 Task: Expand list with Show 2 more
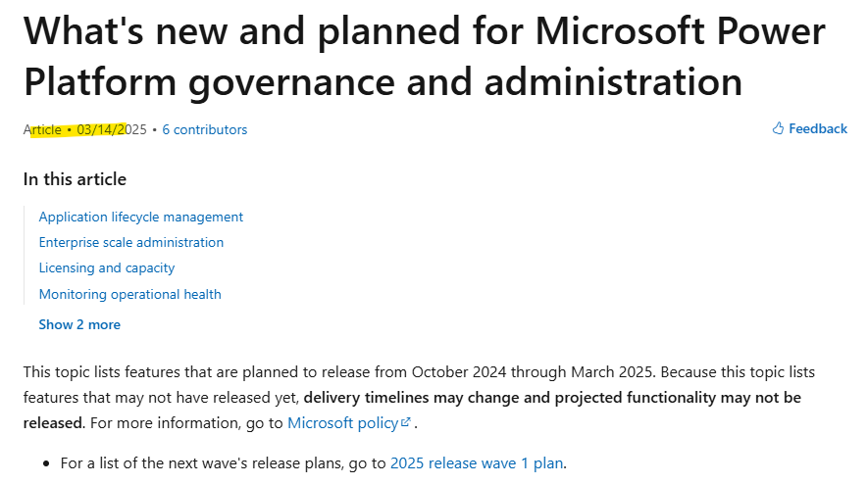point(79,324)
